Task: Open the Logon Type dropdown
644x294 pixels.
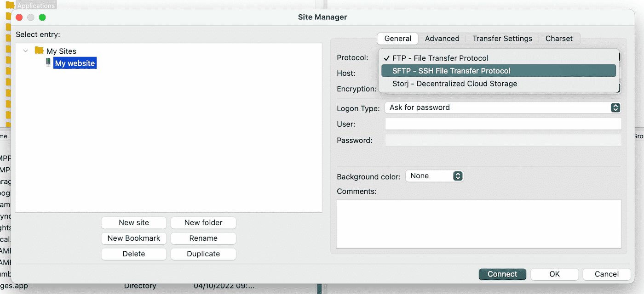Action: (502, 107)
